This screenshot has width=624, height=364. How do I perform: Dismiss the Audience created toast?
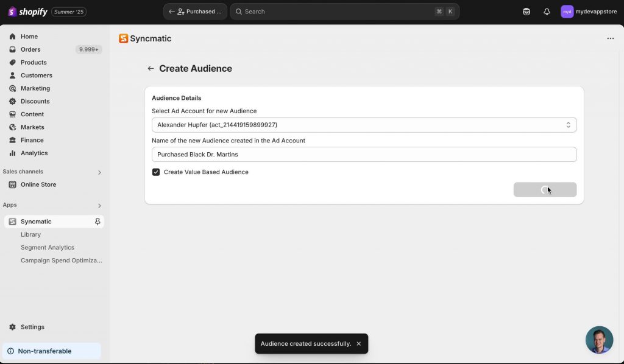click(358, 344)
